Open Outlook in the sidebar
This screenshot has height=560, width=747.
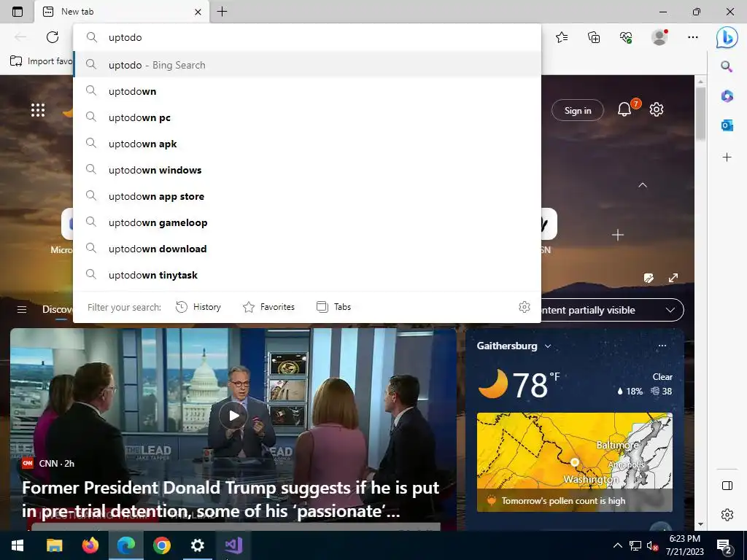pos(727,125)
